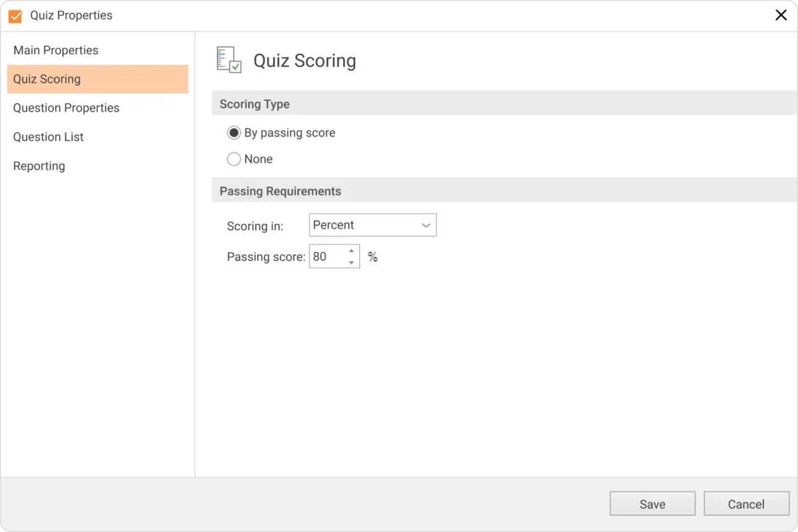Save the quiz properties
798x532 pixels.
(x=652, y=504)
